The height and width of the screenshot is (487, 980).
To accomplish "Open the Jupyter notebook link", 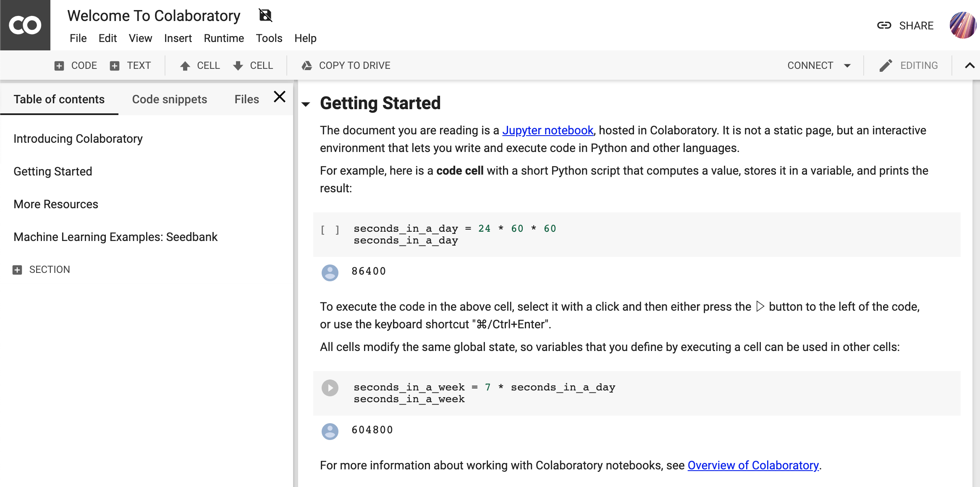I will pos(548,130).
